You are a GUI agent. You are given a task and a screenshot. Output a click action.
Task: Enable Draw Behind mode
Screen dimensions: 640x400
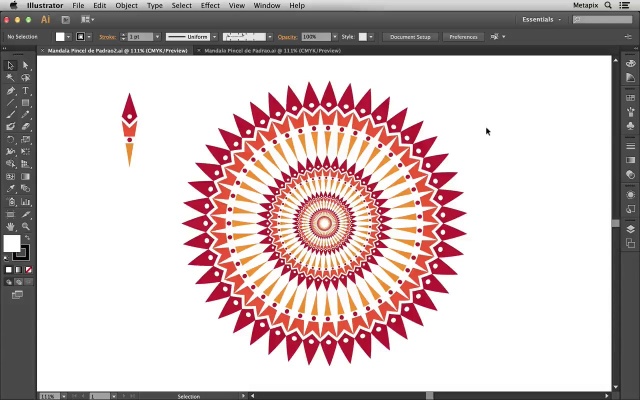click(x=18, y=282)
